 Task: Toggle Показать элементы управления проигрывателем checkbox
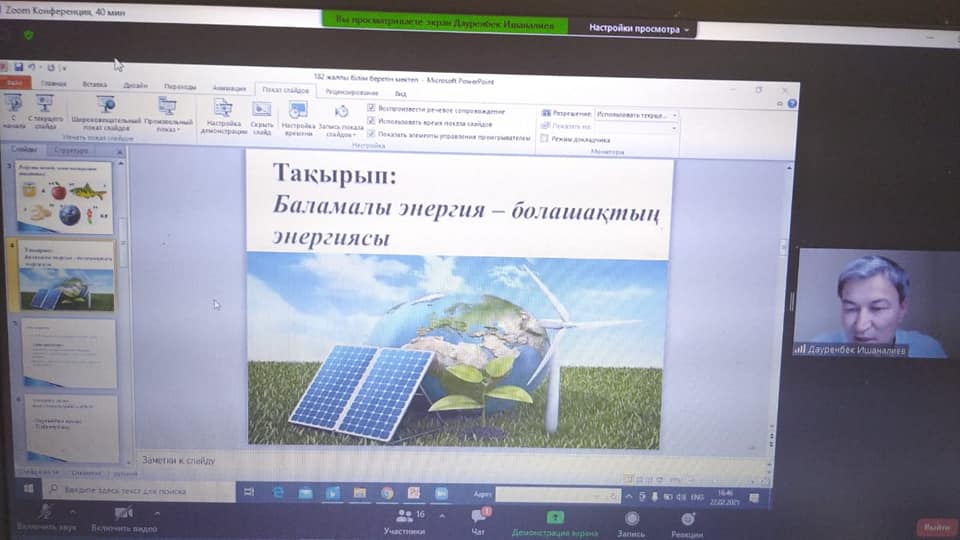click(371, 133)
